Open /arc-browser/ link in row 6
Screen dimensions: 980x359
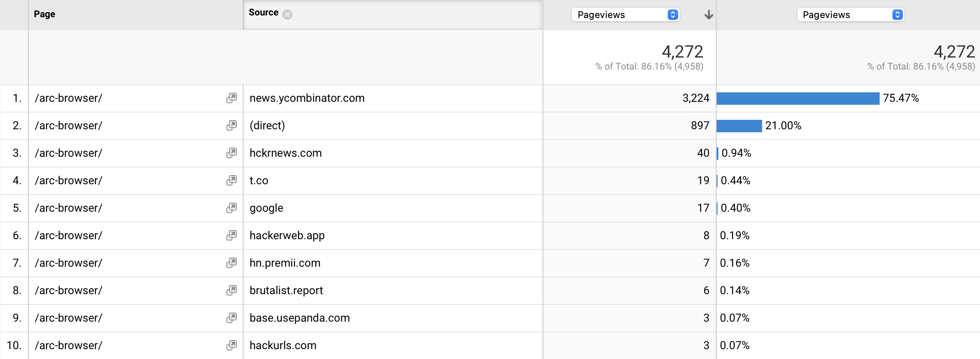pos(69,235)
